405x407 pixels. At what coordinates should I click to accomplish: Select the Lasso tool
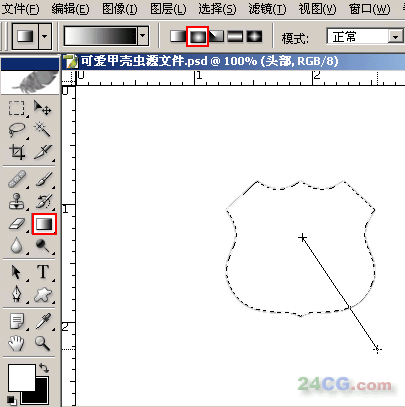coord(17,130)
